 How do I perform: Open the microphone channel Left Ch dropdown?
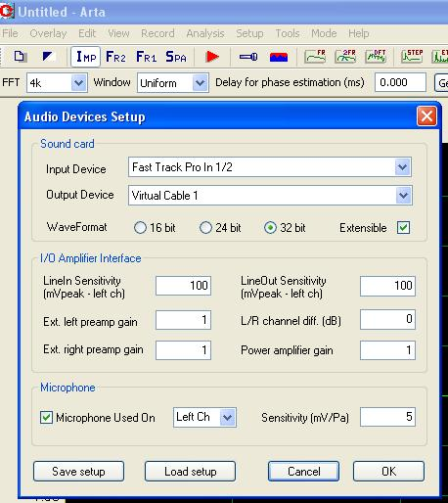pos(227,417)
